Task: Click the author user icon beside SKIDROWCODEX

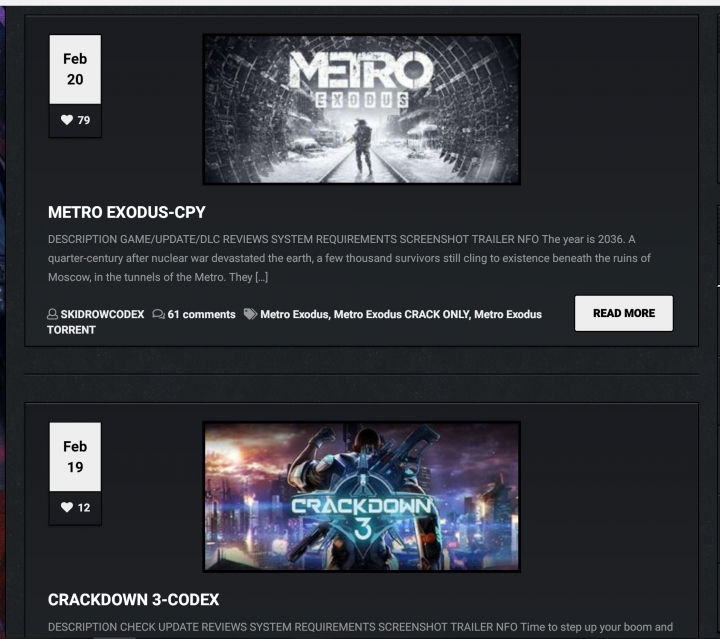Action: coord(52,314)
